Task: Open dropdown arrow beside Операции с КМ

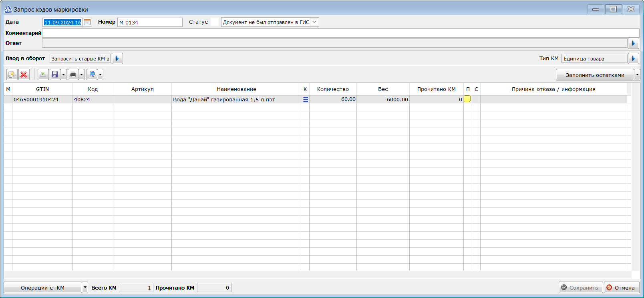Action: tap(85, 288)
